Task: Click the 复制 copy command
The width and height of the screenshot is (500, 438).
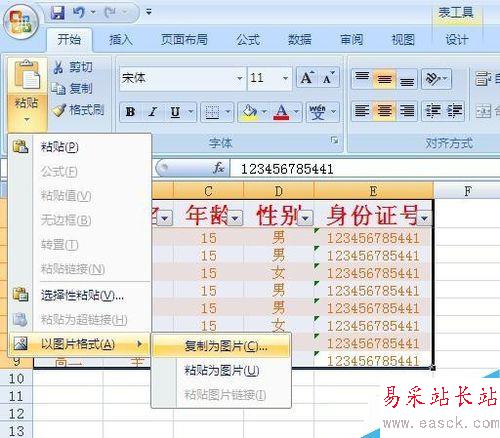Action: (x=72, y=88)
